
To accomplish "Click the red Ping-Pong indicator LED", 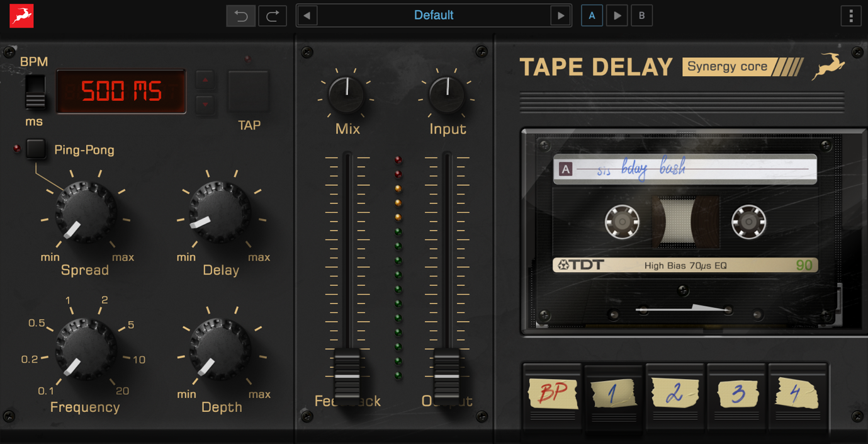I will click(x=16, y=149).
